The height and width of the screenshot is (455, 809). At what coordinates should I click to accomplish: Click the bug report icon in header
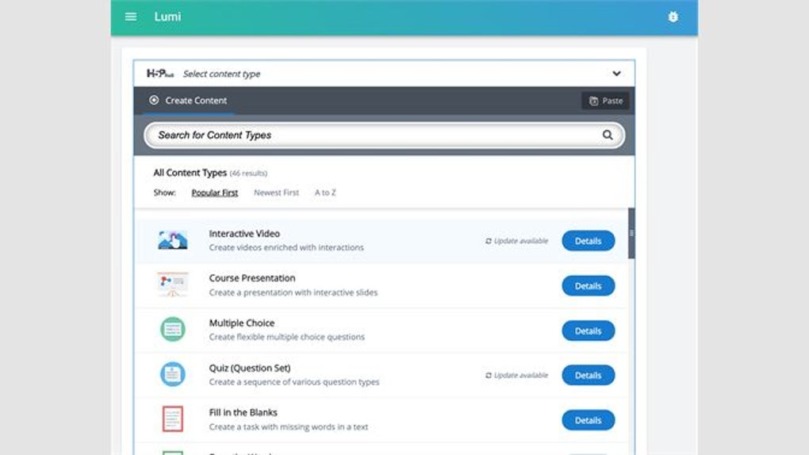673,17
